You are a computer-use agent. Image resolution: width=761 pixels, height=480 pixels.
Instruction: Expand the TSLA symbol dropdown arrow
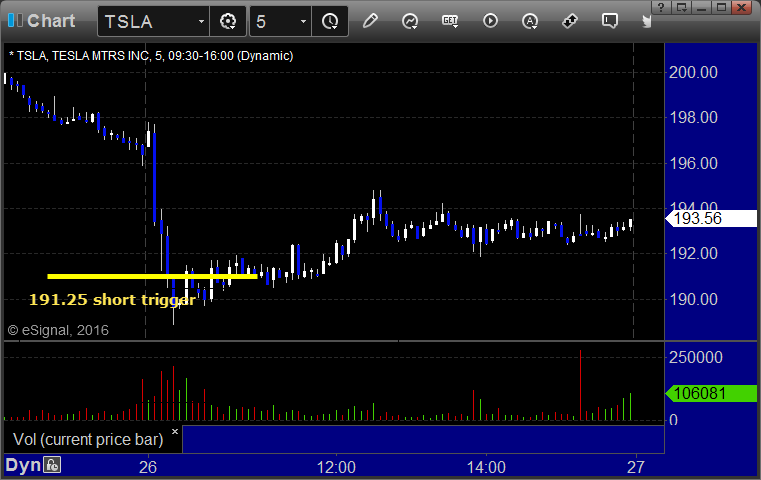pos(201,22)
